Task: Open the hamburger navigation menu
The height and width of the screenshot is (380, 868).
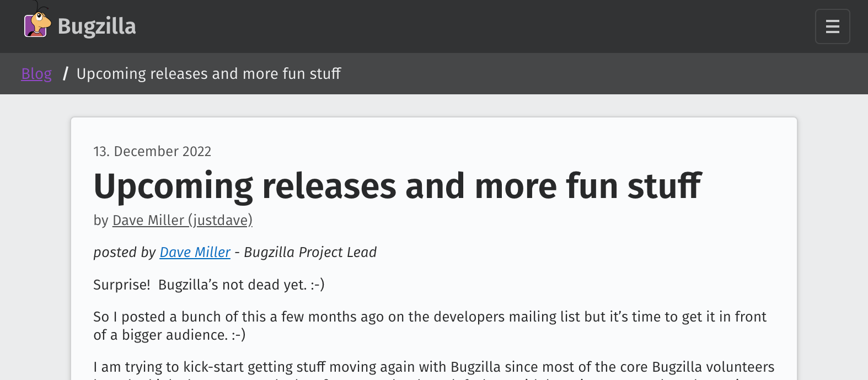Action: coord(832,26)
